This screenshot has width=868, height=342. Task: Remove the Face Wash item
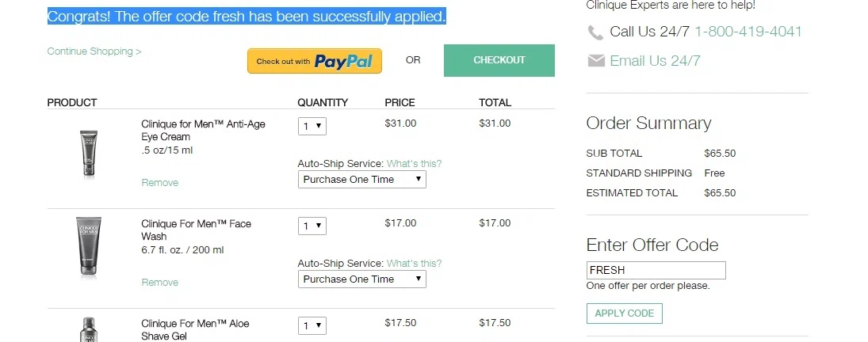160,283
